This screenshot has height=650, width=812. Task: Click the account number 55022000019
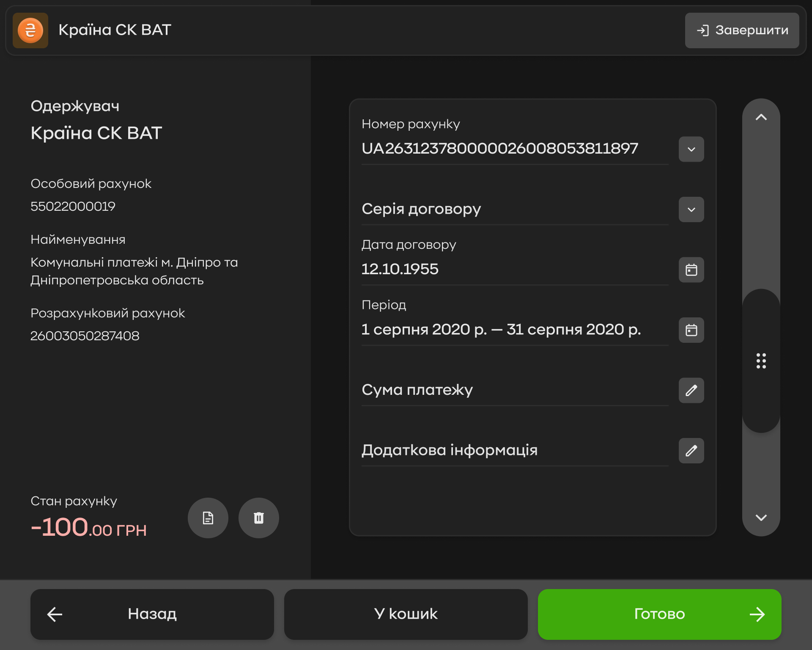coord(73,206)
